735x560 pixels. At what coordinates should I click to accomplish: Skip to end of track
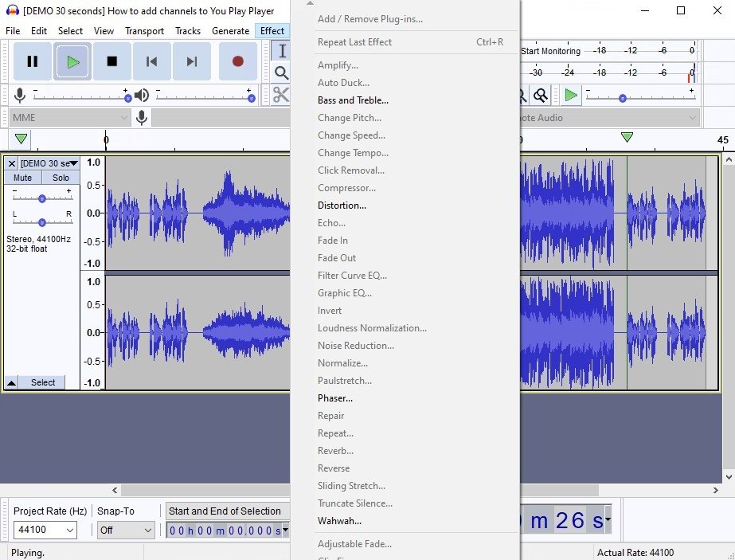192,61
